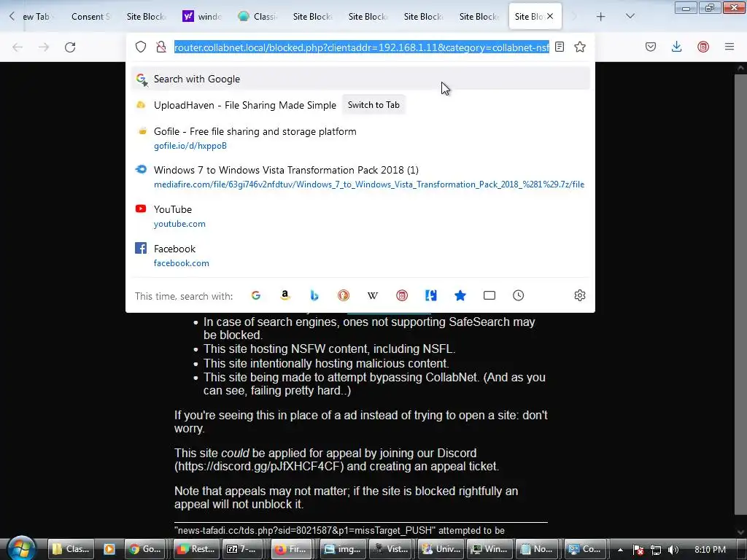The height and width of the screenshot is (560, 747).
Task: Select the UploadHaven suggestion row
Action: [x=360, y=105]
